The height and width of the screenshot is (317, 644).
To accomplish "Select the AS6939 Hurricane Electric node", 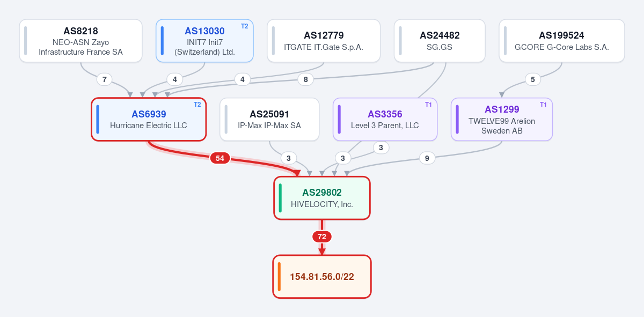I will 149,120.
